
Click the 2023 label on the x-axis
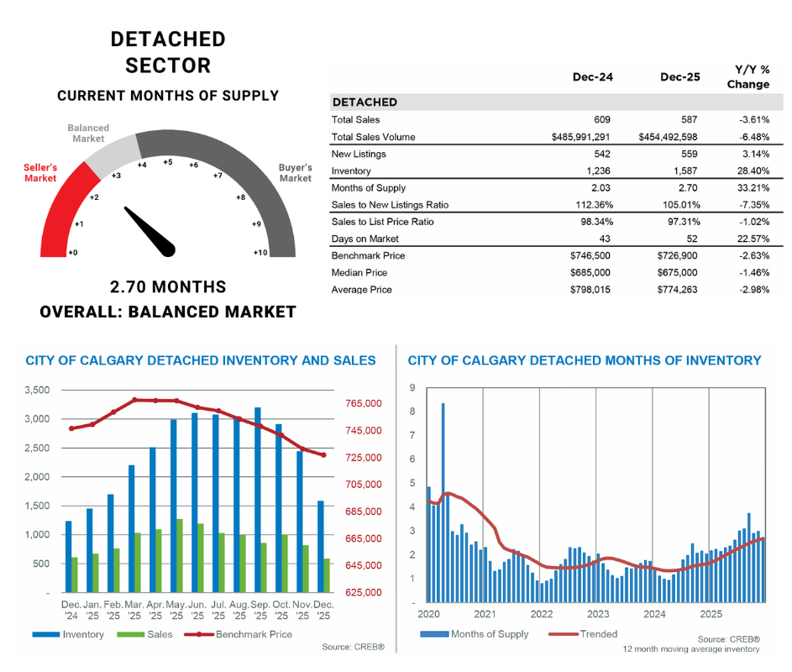coord(598,614)
